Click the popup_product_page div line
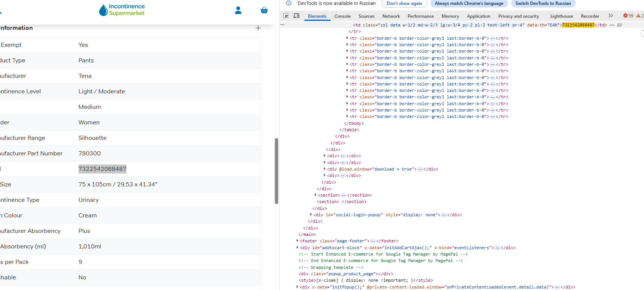Screen dimensions: 644x290 [x=346, y=274]
